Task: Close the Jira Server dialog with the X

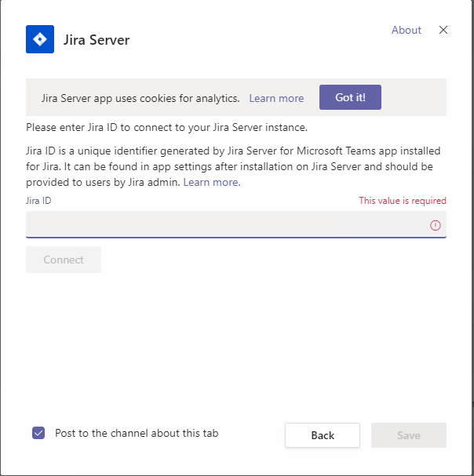Action: click(x=443, y=30)
